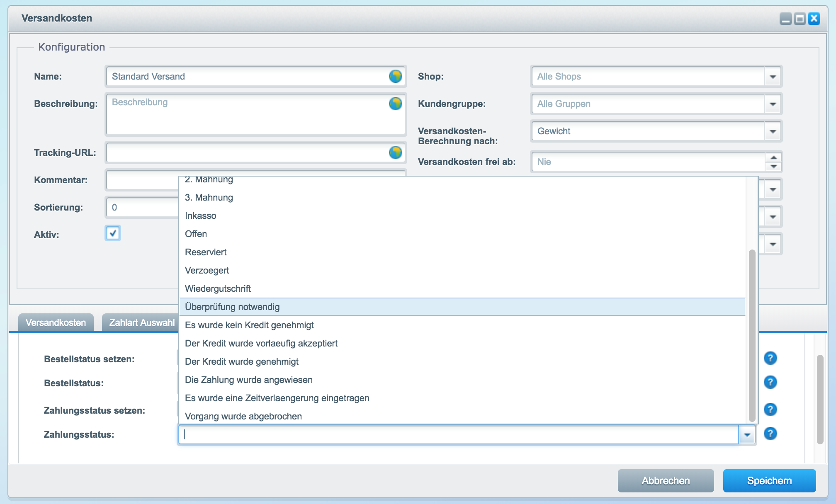
Task: Close the Versandkosten window
Action: (814, 19)
